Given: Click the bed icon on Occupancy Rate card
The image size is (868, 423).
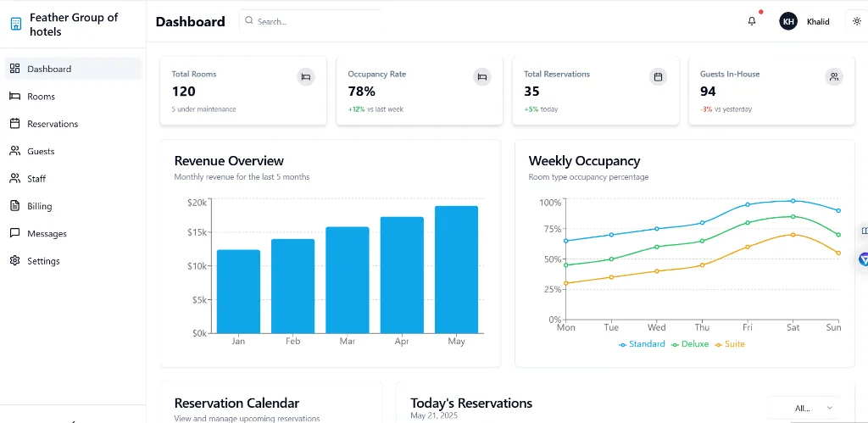Looking at the screenshot, I should tap(482, 77).
